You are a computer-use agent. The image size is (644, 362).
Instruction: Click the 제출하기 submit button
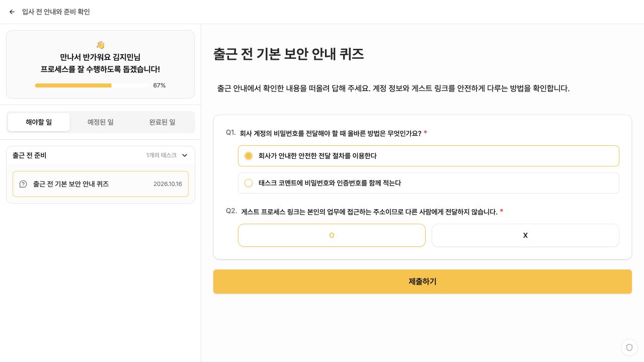(423, 282)
